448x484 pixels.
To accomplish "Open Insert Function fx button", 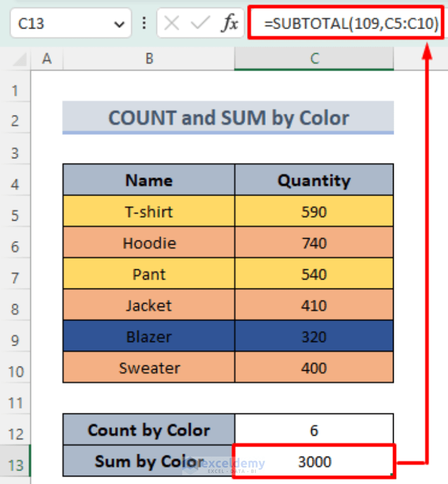I will tap(230, 23).
